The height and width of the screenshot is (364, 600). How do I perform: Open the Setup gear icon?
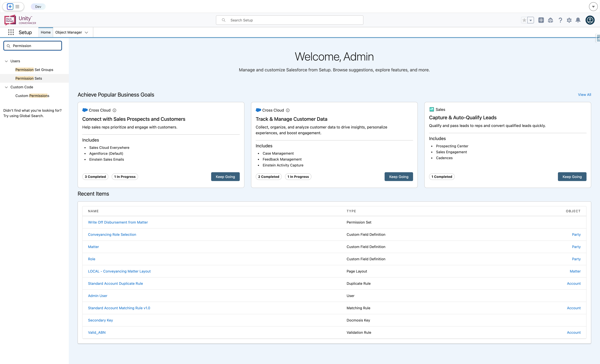(x=569, y=20)
